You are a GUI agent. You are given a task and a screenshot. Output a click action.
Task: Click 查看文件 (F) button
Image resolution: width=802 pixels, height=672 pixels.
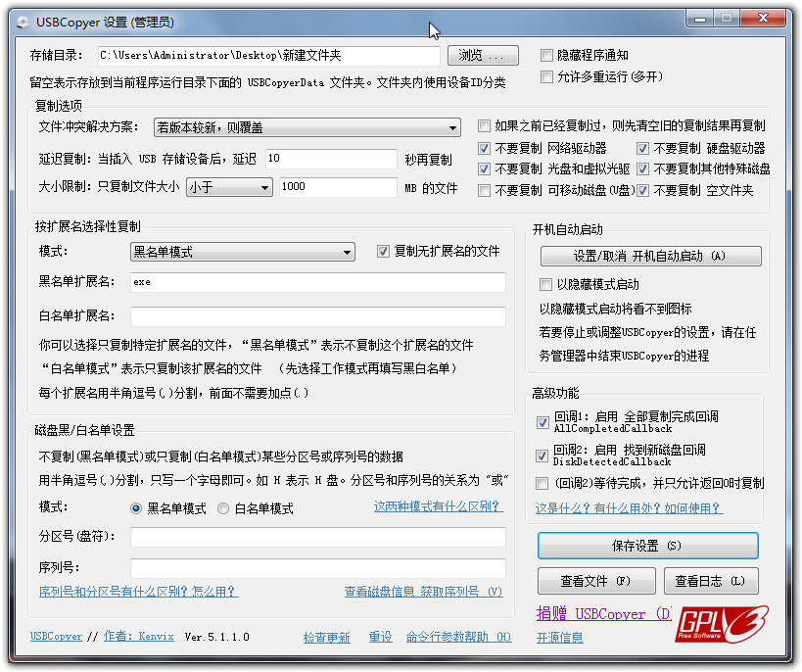[x=596, y=581]
